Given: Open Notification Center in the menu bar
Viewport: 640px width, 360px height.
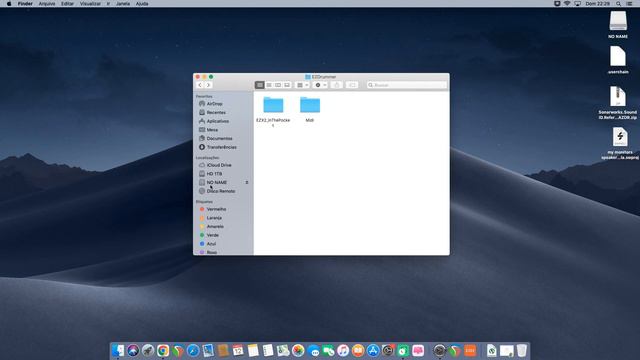Looking at the screenshot, I should [629, 4].
